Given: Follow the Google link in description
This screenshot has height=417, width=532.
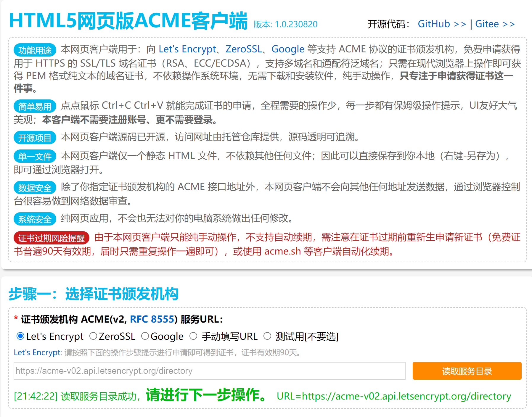Looking at the screenshot, I should click(x=288, y=49).
